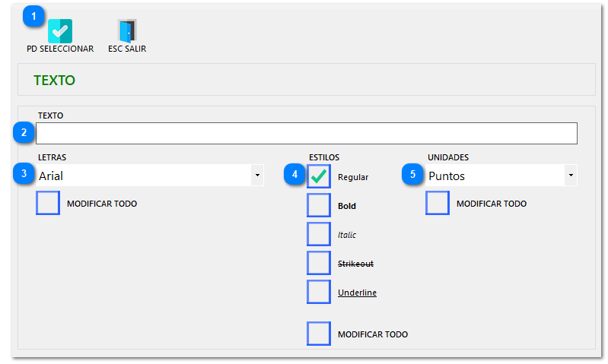
Task: Click the blue callout badge number 2
Action: [x=24, y=133]
